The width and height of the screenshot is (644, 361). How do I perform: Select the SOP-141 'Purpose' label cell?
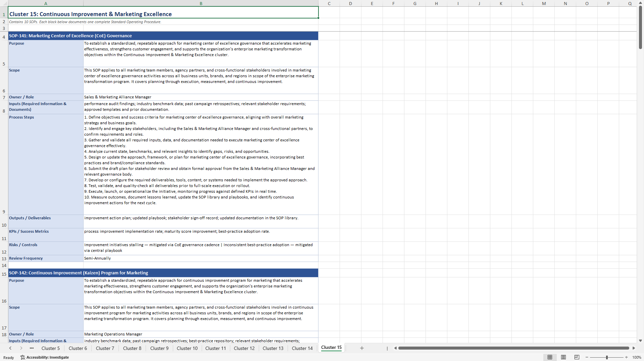pos(46,54)
